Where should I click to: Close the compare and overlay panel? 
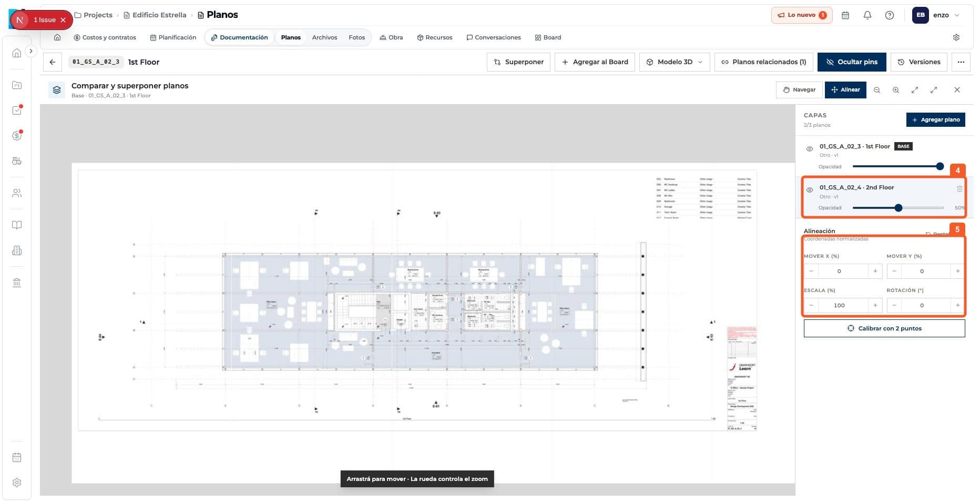point(957,90)
